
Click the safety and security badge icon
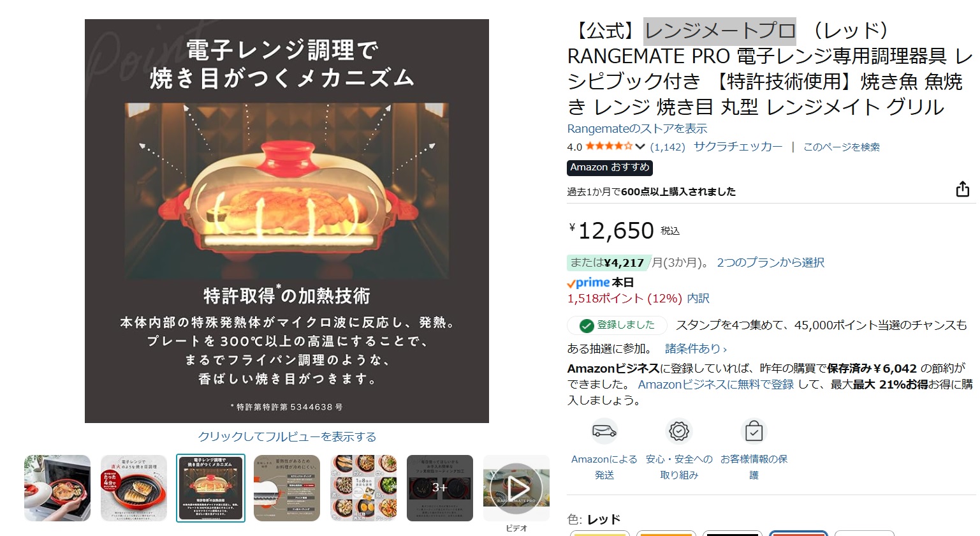point(679,431)
